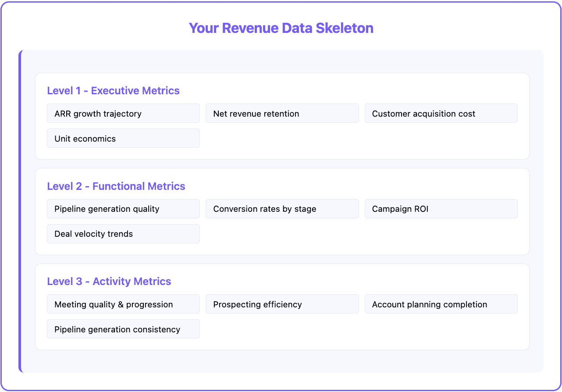
Task: Click the Level 2 - Functional Metrics heading
Action: (x=116, y=186)
